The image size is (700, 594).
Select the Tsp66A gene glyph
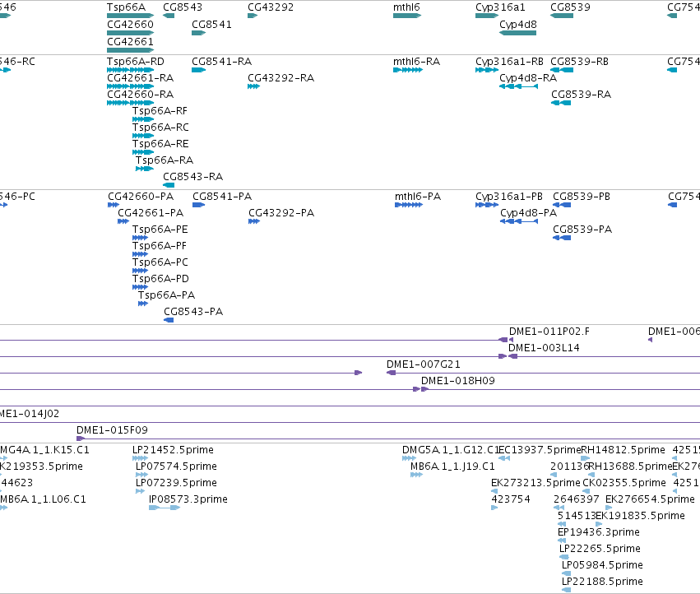click(130, 16)
